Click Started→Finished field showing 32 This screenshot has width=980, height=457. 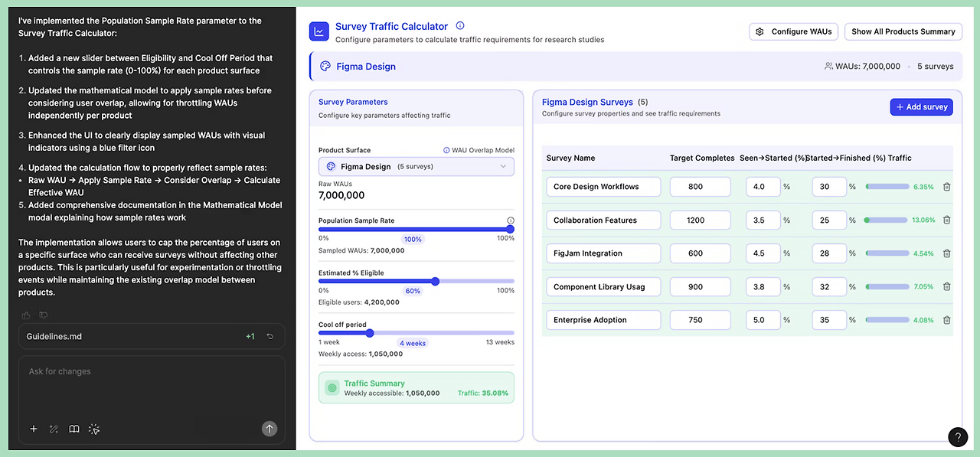[829, 287]
